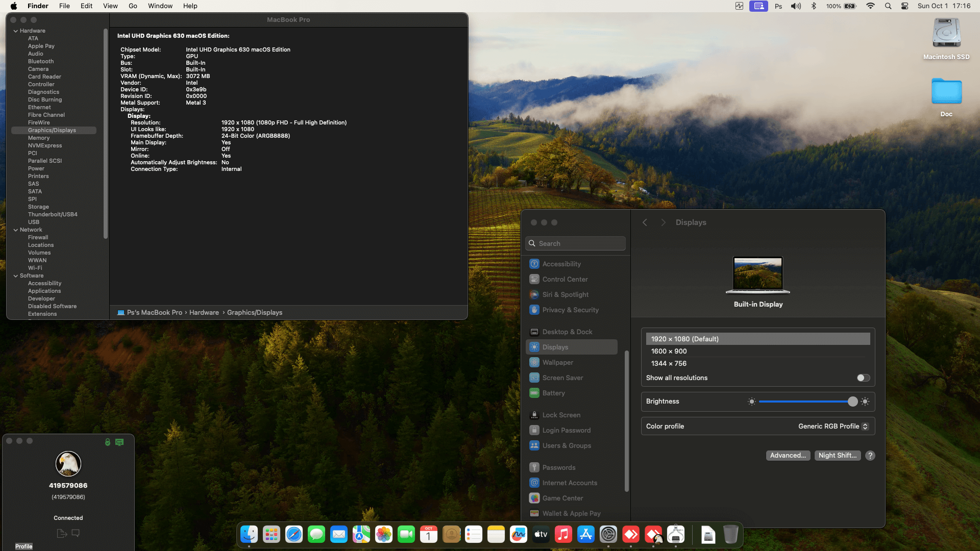Select Memory in the Hardware list
The width and height of the screenshot is (980, 551).
(54, 138)
